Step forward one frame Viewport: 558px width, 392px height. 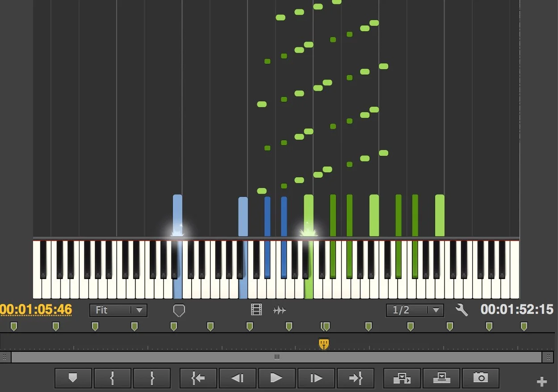pyautogui.click(x=316, y=378)
